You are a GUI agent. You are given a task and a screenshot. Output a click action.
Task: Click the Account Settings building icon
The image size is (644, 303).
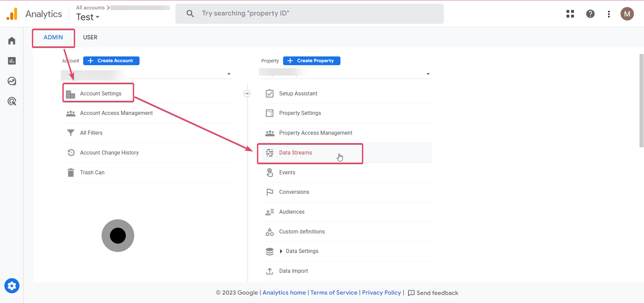click(x=70, y=94)
